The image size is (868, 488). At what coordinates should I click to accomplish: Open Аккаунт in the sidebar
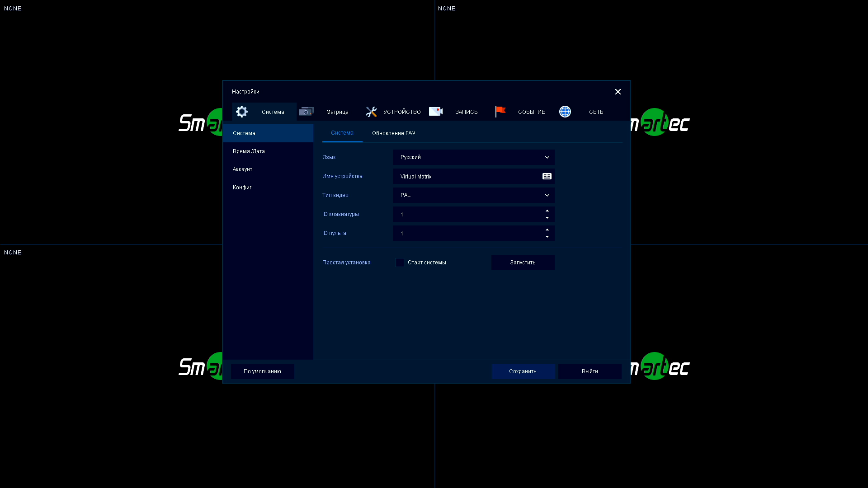243,169
